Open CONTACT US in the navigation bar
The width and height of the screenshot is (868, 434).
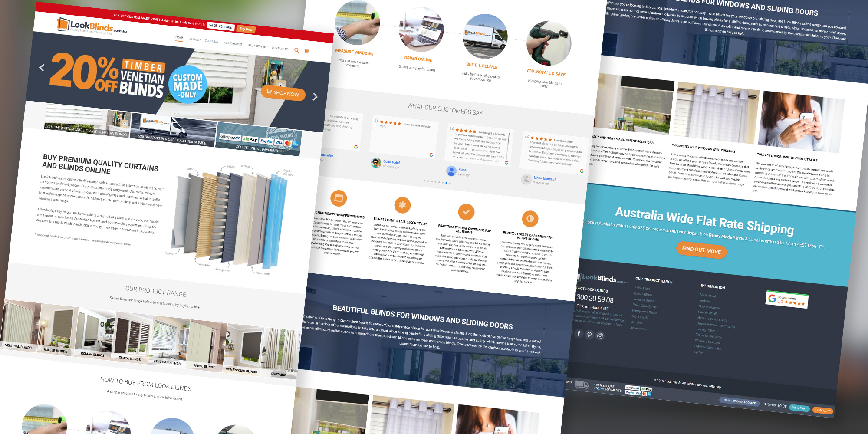coord(280,48)
